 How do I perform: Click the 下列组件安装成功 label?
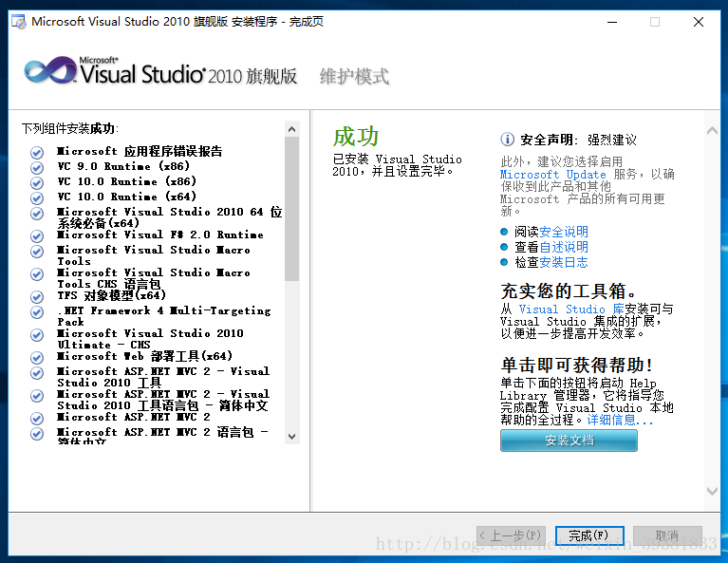pos(70,128)
